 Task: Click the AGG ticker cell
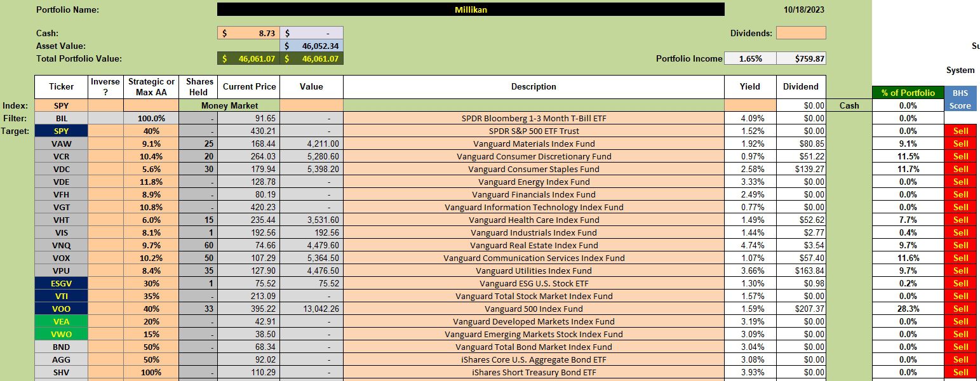pyautogui.click(x=61, y=359)
